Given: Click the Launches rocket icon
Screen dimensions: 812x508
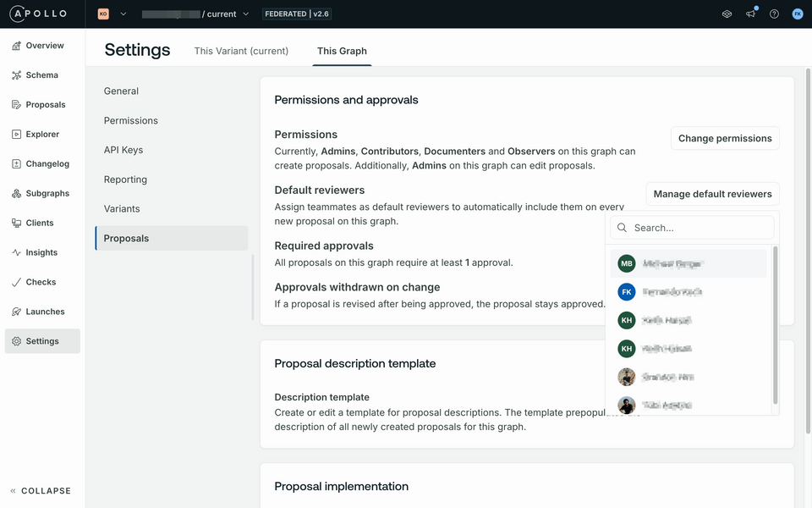Looking at the screenshot, I should click(x=17, y=312).
